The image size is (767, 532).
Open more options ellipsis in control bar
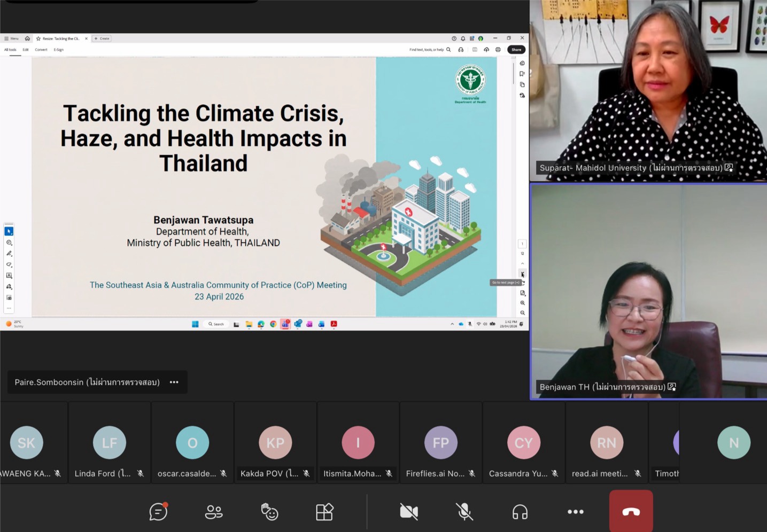575,512
